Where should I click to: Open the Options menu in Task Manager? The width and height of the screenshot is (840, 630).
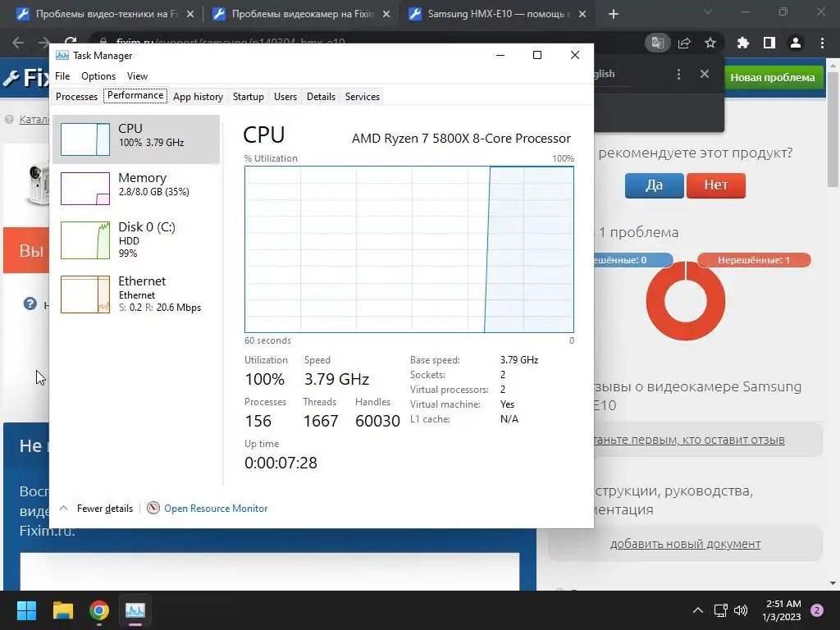click(98, 76)
